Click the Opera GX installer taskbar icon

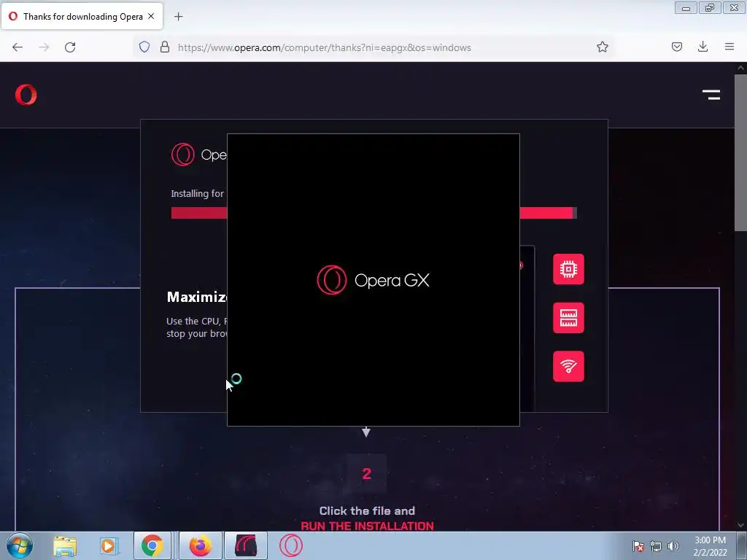pos(246,545)
